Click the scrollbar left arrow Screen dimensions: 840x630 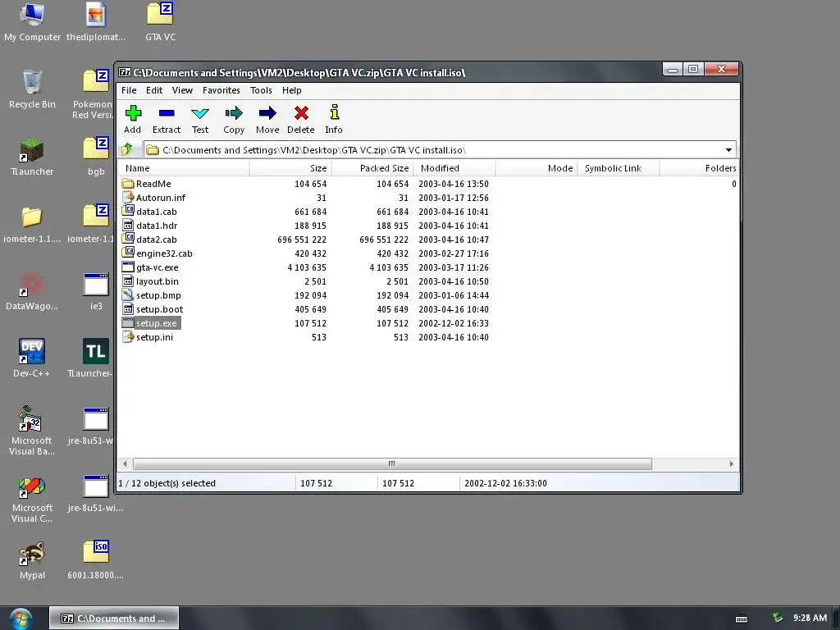tap(125, 464)
